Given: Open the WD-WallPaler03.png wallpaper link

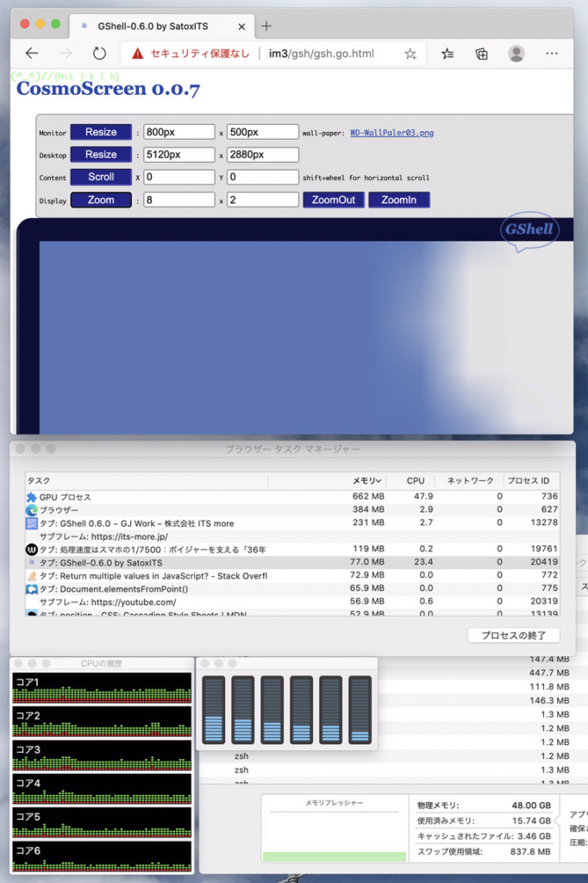Looking at the screenshot, I should pos(391,133).
